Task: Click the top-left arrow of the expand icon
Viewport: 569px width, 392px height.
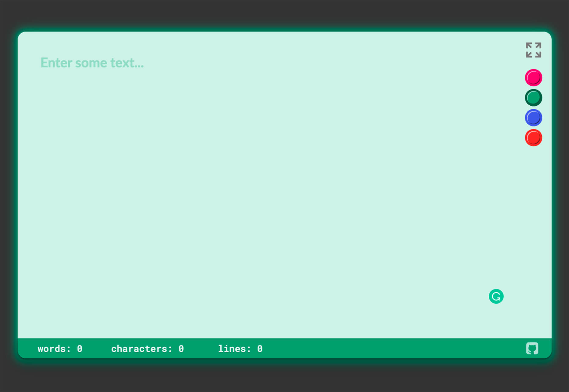Action: click(529, 46)
